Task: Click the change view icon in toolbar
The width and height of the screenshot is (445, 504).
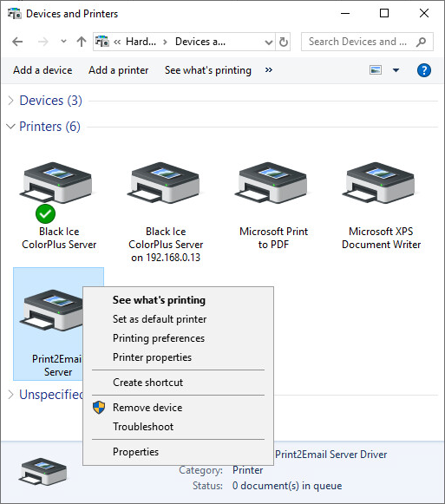Action: pyautogui.click(x=376, y=69)
